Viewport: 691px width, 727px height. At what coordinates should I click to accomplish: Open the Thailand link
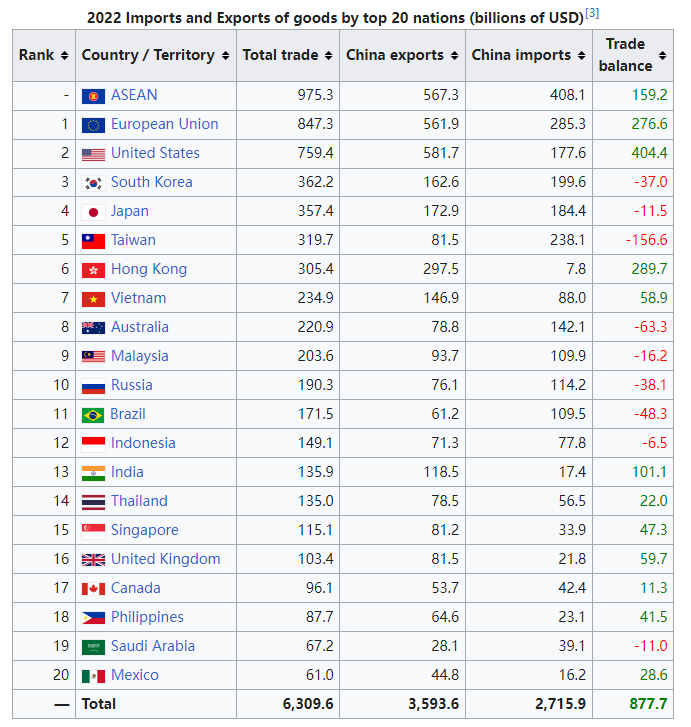[139, 501]
